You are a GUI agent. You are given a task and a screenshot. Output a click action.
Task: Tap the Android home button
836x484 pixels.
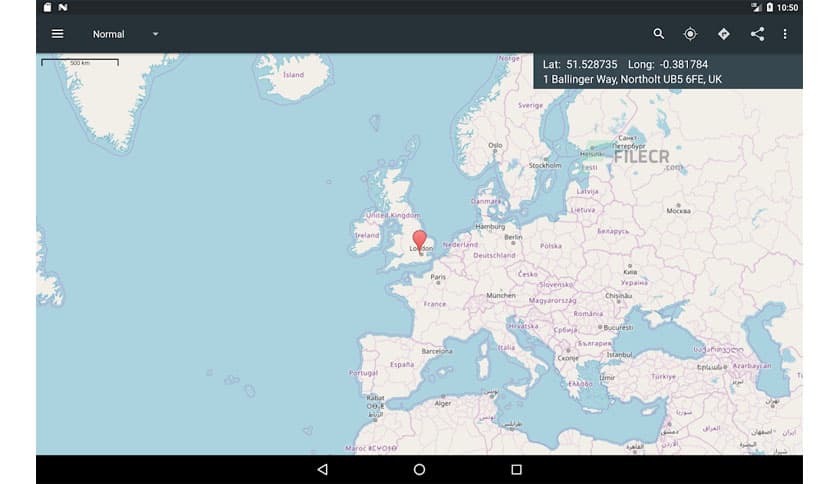(420, 470)
